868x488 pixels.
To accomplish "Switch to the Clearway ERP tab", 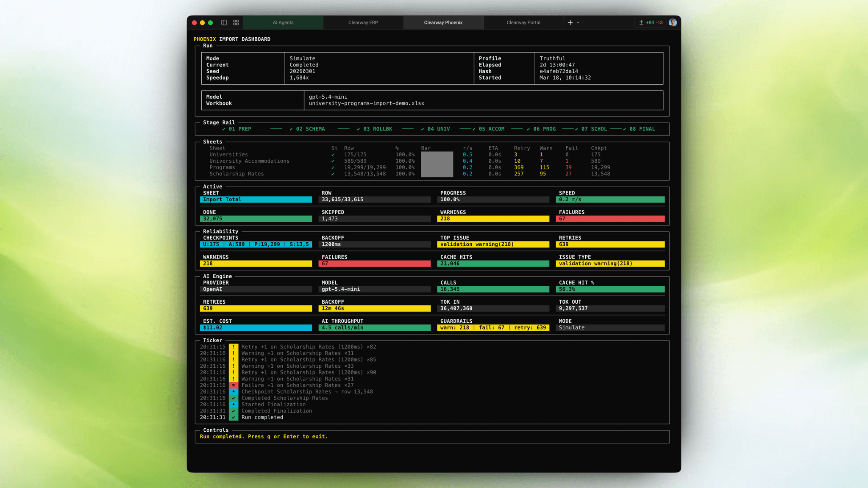I will pyautogui.click(x=363, y=22).
